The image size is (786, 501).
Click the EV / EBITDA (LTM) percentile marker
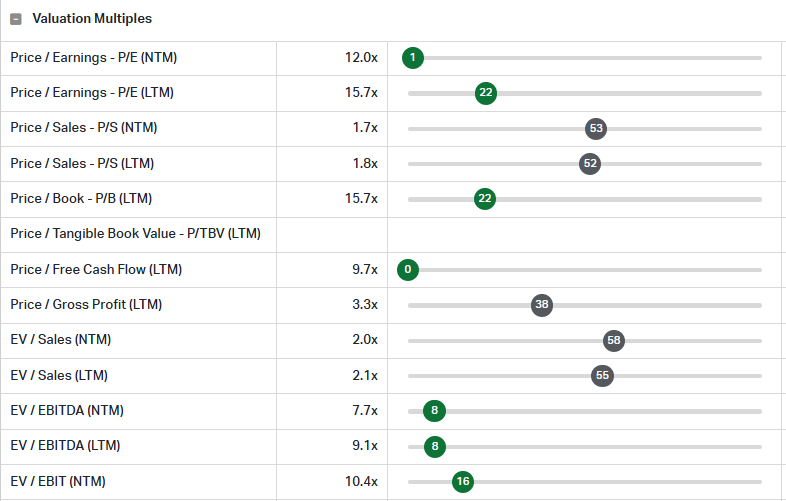point(434,446)
